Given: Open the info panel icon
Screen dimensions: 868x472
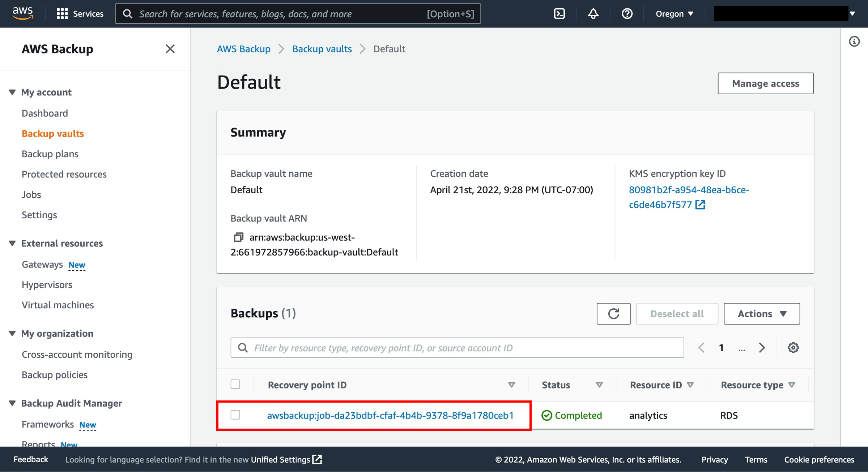Looking at the screenshot, I should point(854,41).
